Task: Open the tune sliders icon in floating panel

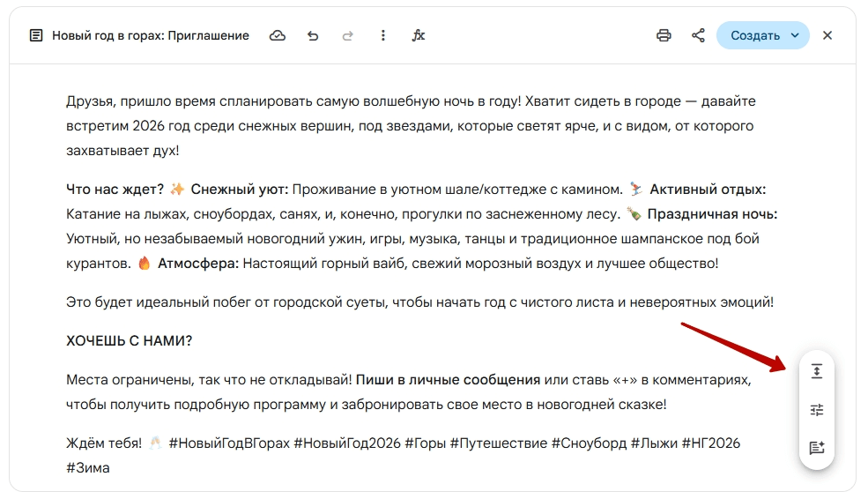Action: pyautogui.click(x=817, y=410)
